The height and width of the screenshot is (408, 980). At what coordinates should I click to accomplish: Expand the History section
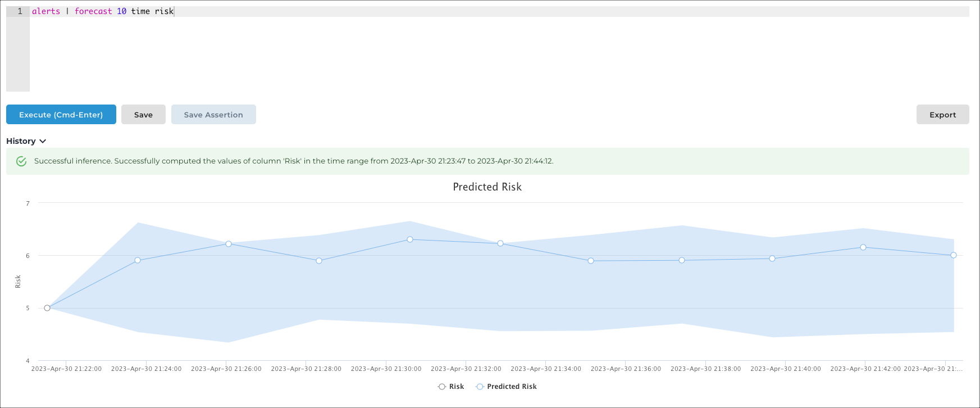point(26,141)
